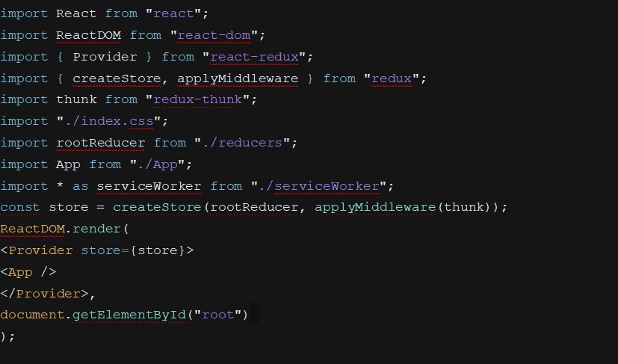
Task: Click getElementById in the document line
Action: [x=129, y=315]
